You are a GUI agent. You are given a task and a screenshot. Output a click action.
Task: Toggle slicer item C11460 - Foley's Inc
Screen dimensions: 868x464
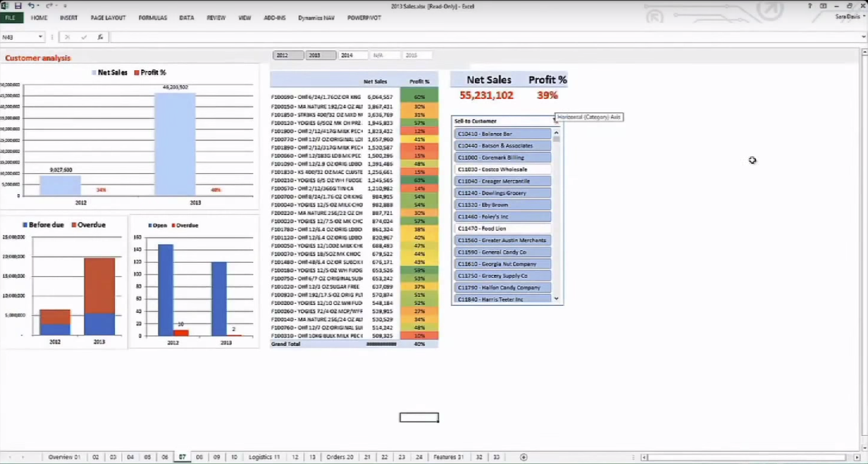[503, 217]
